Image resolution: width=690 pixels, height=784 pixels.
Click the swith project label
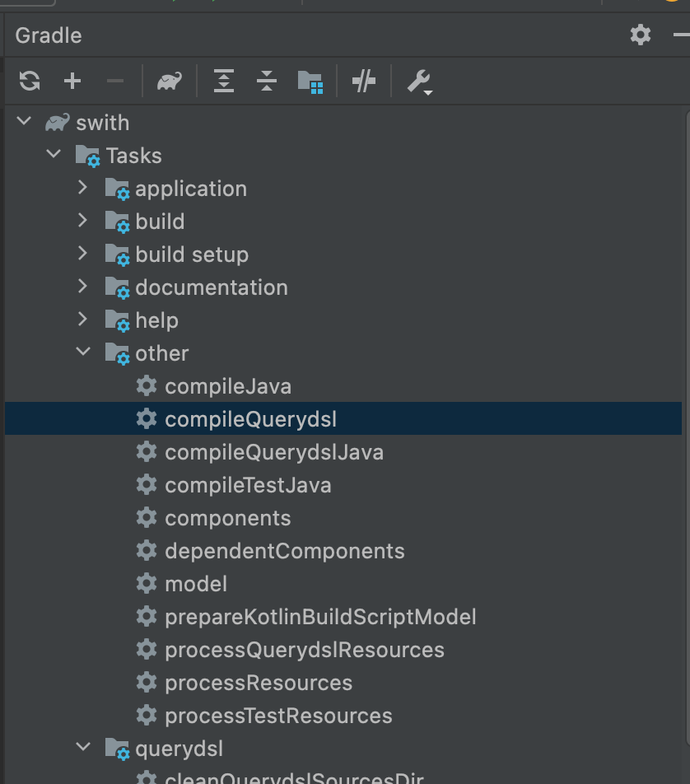[x=102, y=123]
